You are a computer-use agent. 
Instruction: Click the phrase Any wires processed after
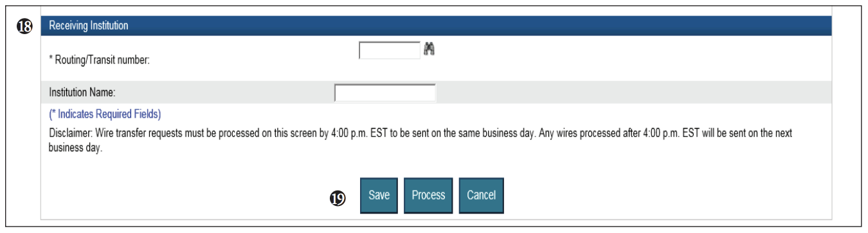coord(583,135)
